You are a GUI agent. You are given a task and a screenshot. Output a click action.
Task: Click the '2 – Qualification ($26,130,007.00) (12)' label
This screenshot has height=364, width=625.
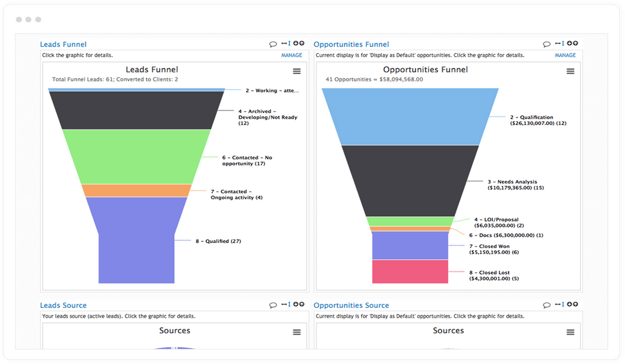pos(538,120)
